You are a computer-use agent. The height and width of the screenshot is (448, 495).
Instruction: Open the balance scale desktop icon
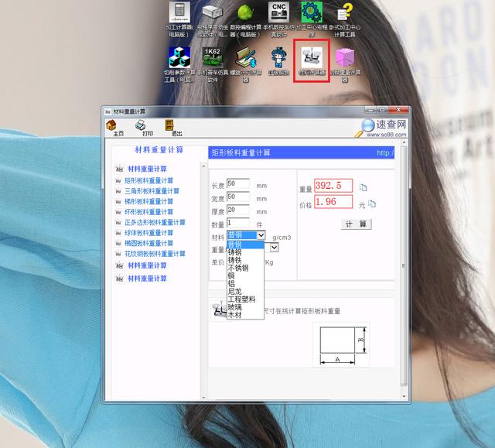312,57
